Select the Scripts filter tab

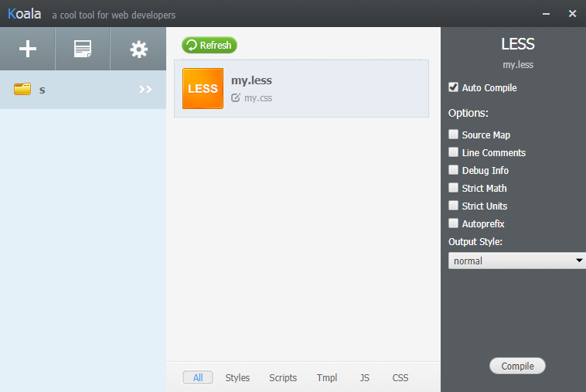click(x=283, y=378)
